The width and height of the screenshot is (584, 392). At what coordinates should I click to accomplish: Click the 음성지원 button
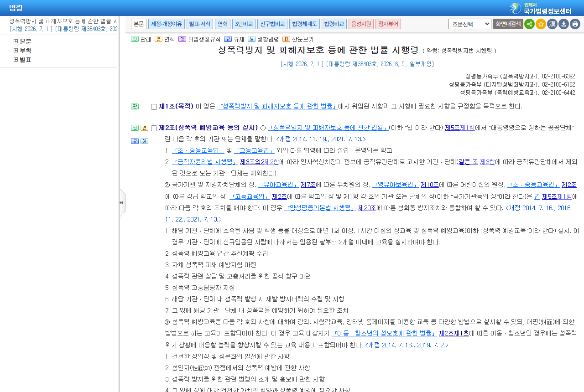pyautogui.click(x=361, y=24)
